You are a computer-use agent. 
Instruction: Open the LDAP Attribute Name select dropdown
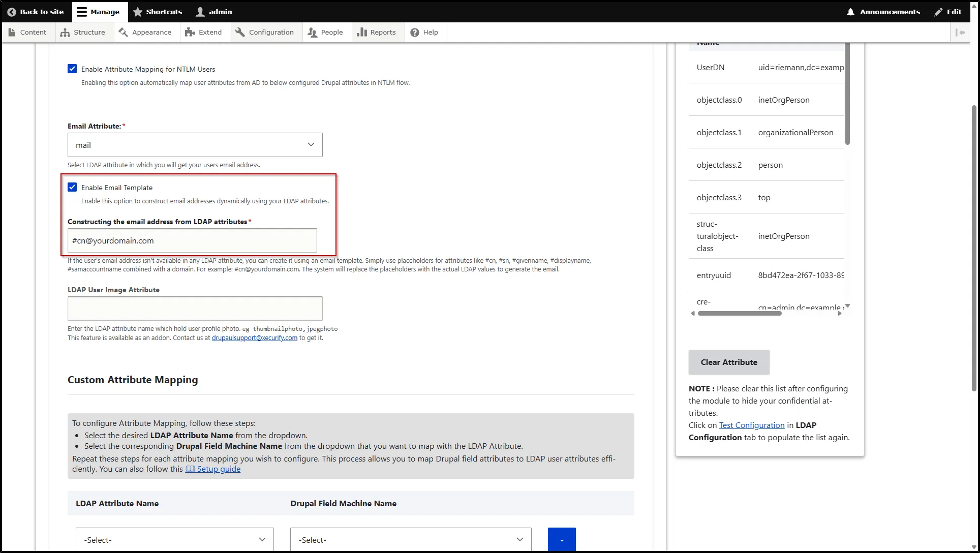(x=174, y=540)
